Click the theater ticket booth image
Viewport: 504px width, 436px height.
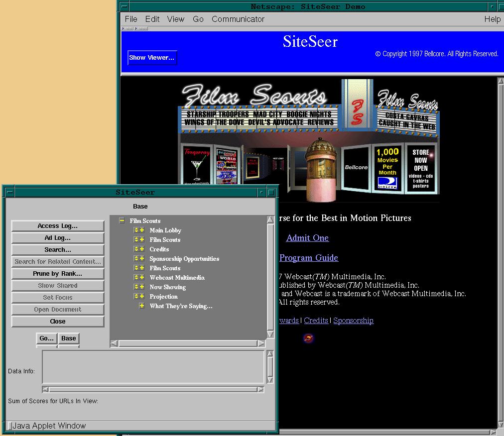321,169
